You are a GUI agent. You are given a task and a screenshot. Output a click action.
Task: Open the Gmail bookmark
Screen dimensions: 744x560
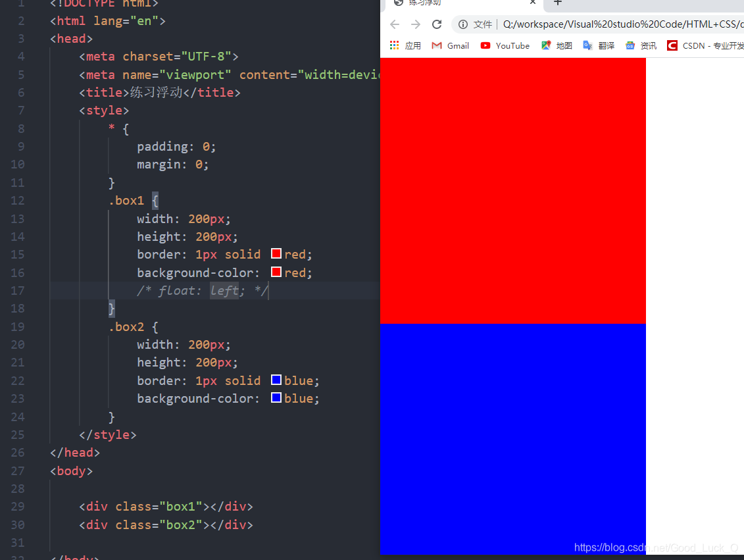coord(451,45)
